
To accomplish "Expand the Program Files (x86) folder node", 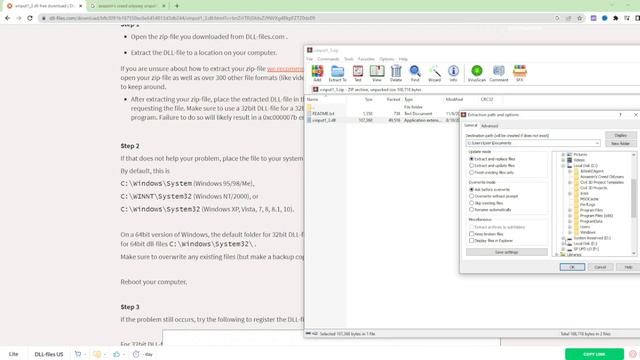I will [x=570, y=216].
